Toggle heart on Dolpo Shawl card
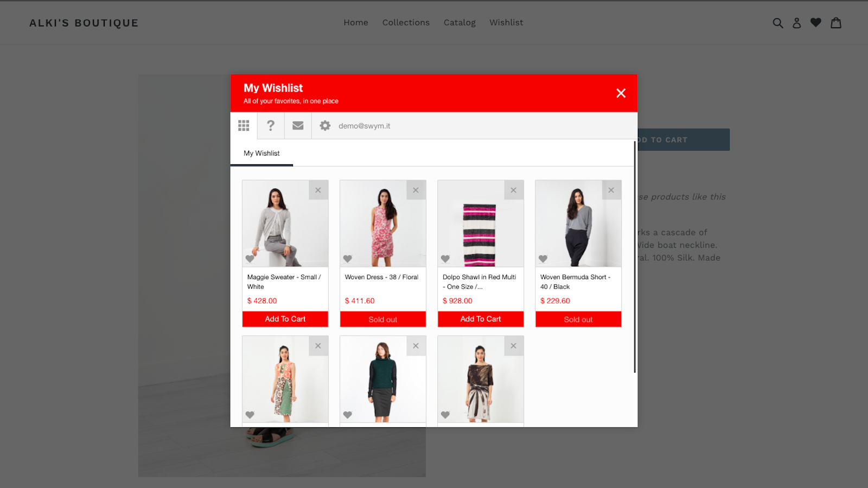 445,259
